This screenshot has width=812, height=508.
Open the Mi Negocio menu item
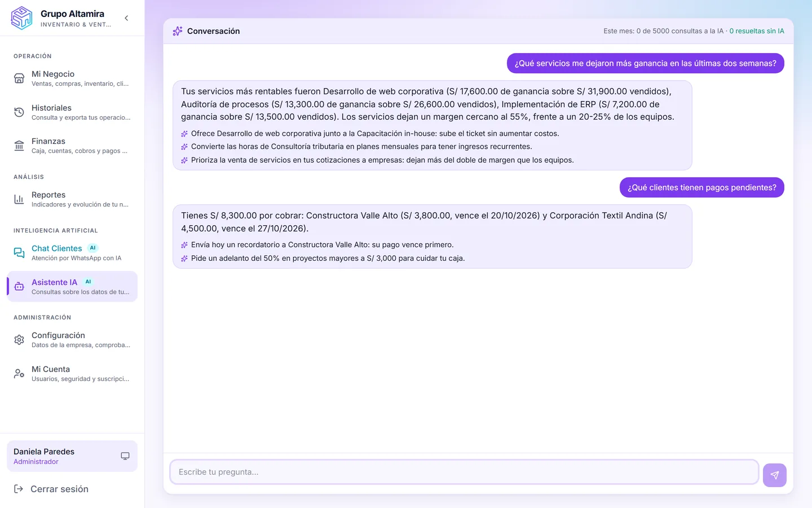(72, 78)
